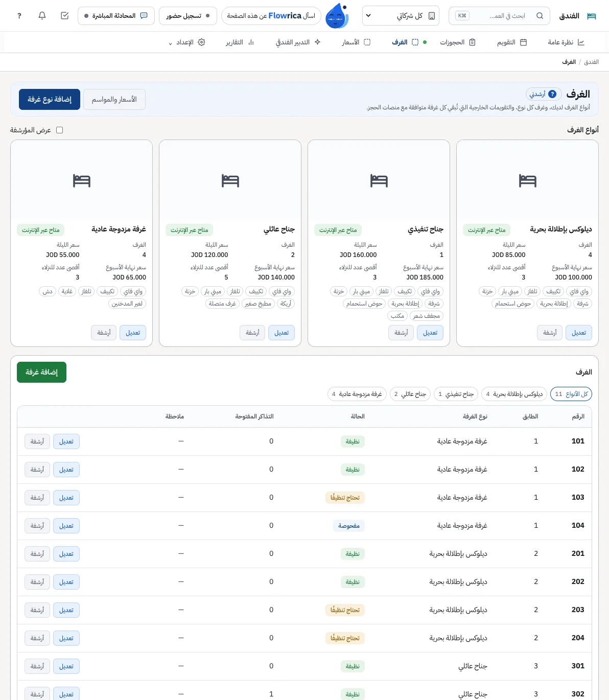The image size is (609, 700).
Task: Edit room 101
Action: click(66, 441)
